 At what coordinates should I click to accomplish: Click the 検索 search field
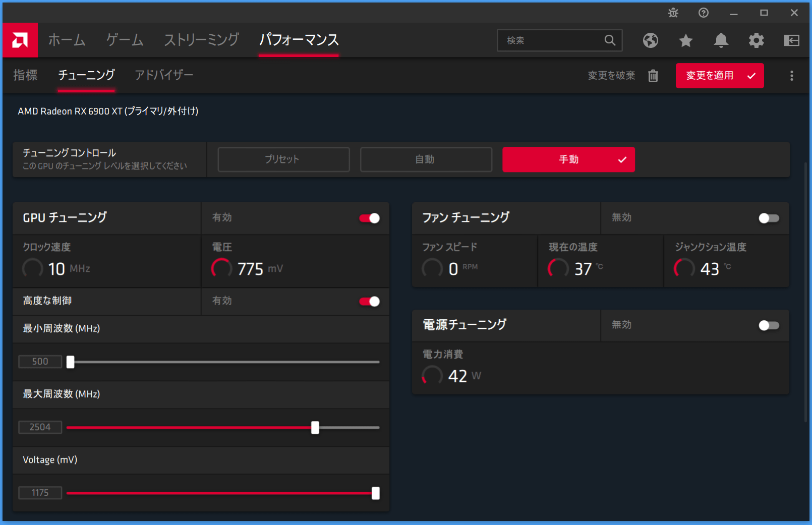point(552,40)
